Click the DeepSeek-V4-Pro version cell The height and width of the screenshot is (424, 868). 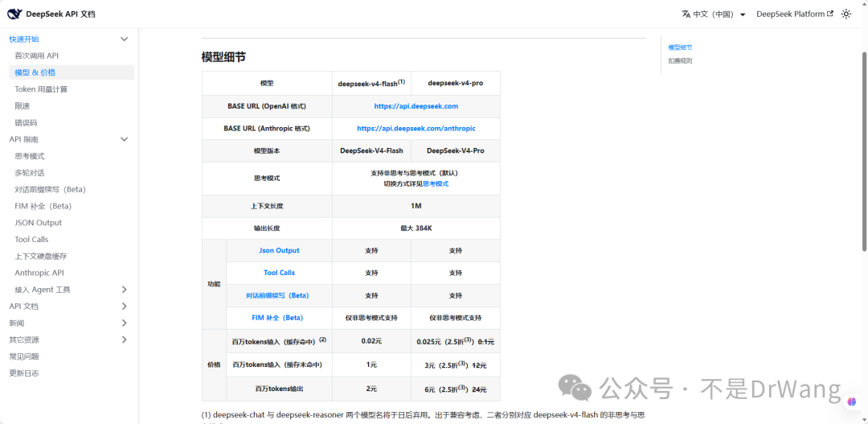pyautogui.click(x=456, y=150)
